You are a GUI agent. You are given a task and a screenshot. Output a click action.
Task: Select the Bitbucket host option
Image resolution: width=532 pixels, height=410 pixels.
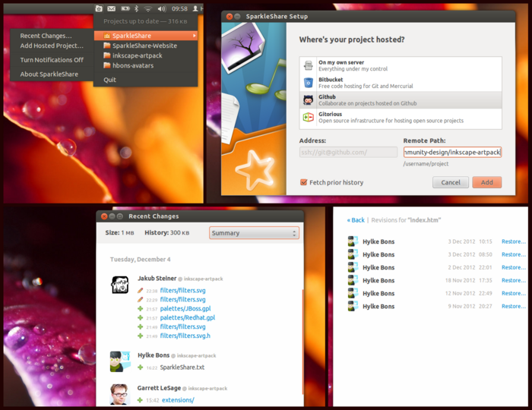pyautogui.click(x=401, y=83)
